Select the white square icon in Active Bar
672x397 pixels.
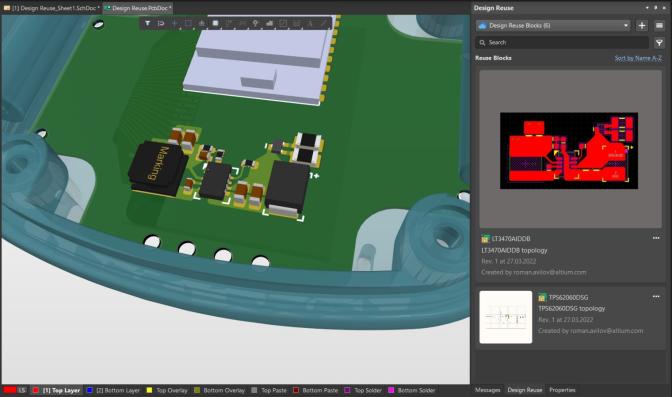[x=216, y=23]
